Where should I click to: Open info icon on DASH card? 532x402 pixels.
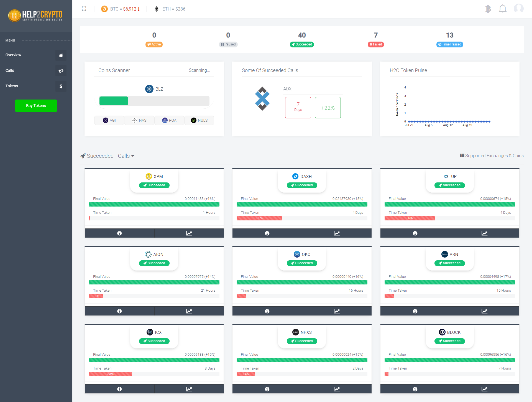tap(267, 233)
